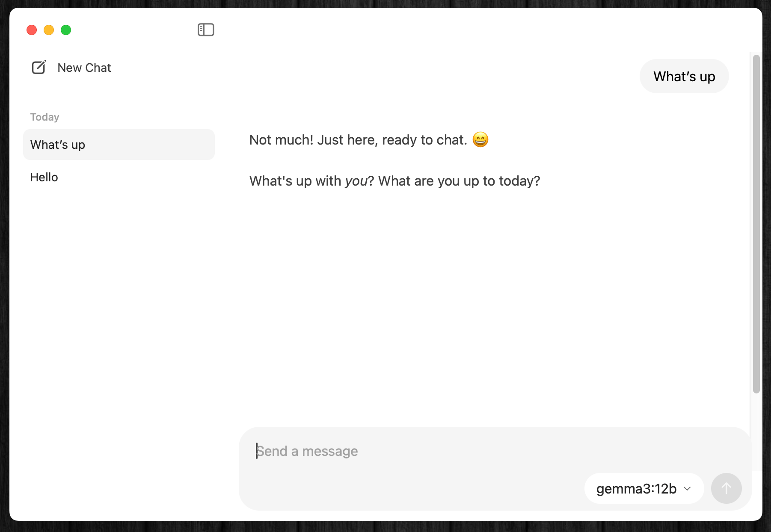Click the "What's up" user message bubble

click(684, 77)
